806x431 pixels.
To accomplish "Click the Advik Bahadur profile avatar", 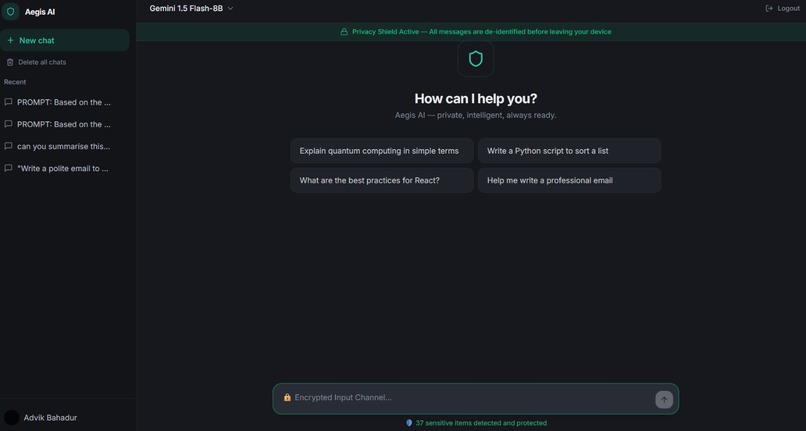I will tap(11, 418).
